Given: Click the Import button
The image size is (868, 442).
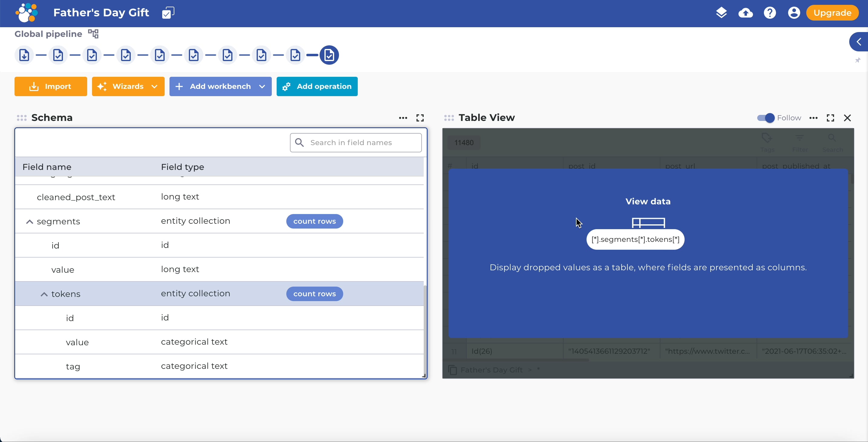Looking at the screenshot, I should tap(51, 86).
